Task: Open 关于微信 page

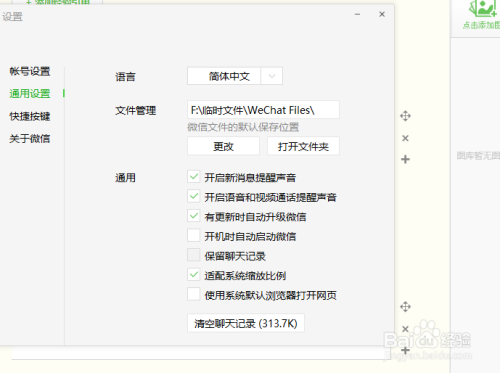Action: [x=30, y=139]
